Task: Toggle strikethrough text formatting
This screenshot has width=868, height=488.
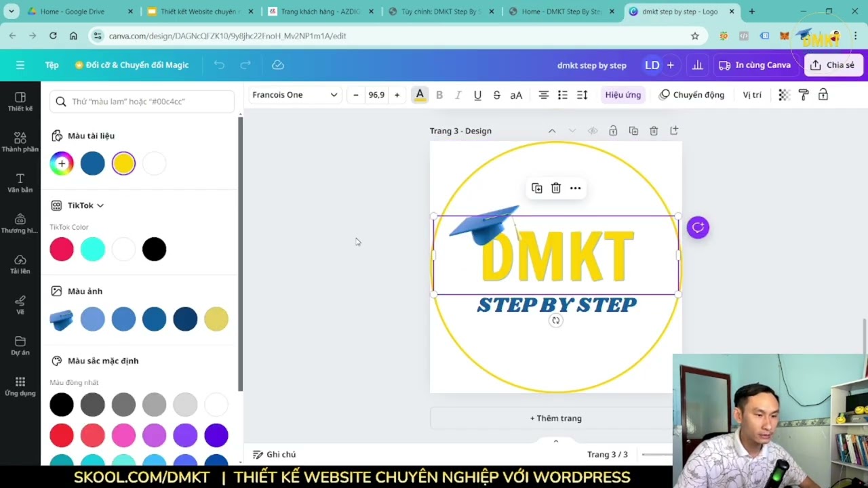Action: (x=497, y=95)
